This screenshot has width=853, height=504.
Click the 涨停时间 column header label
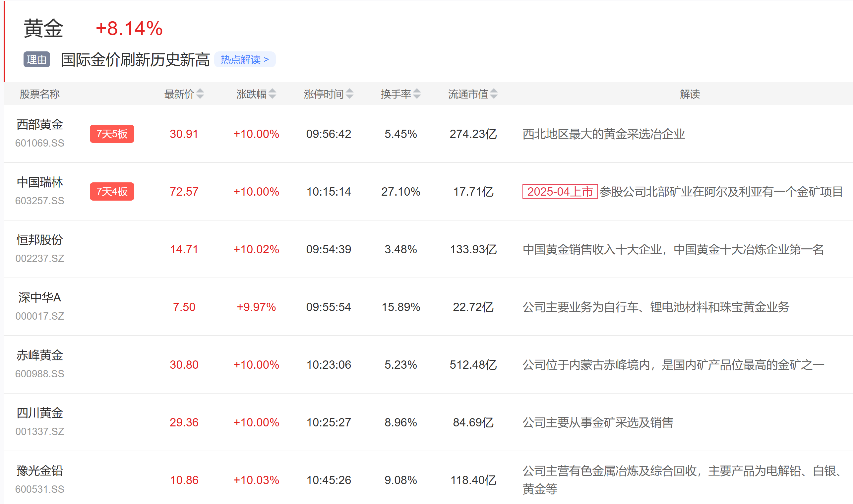(x=324, y=94)
